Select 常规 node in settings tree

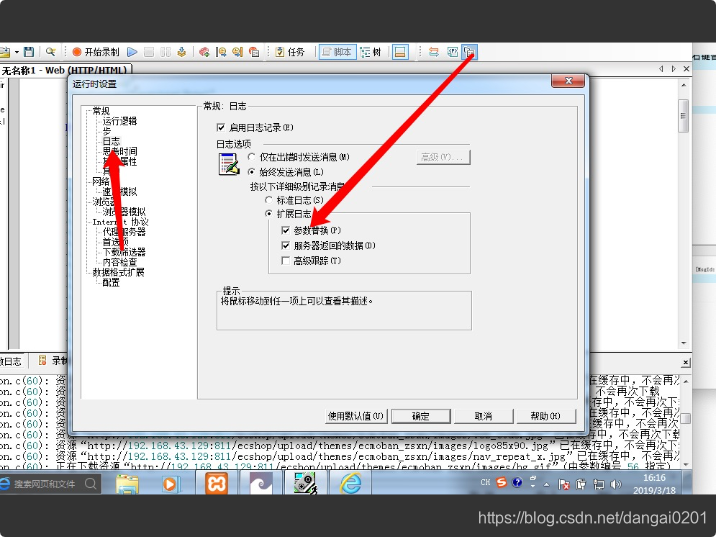[x=101, y=111]
